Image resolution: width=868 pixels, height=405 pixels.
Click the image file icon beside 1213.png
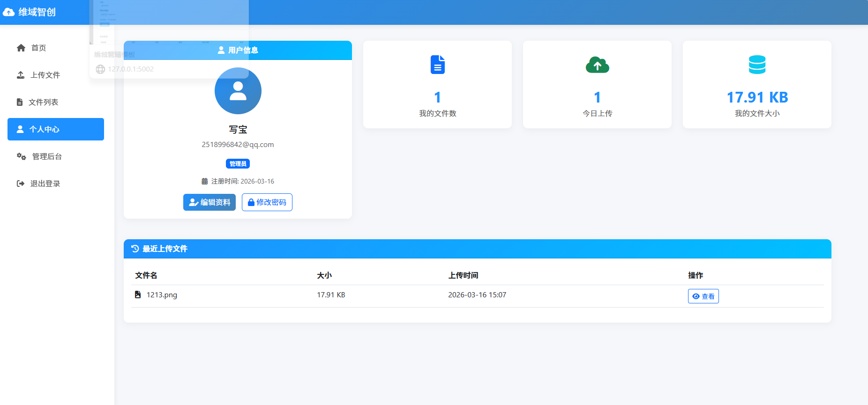click(138, 295)
